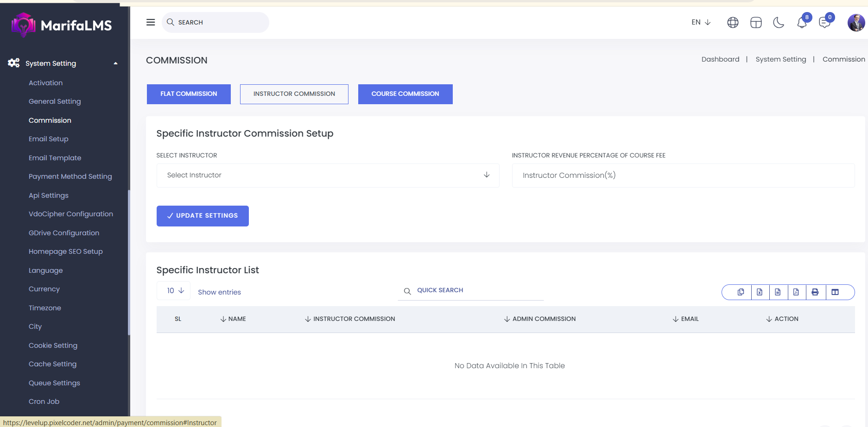Open the EN language dropdown
This screenshot has height=427, width=868.
[701, 22]
